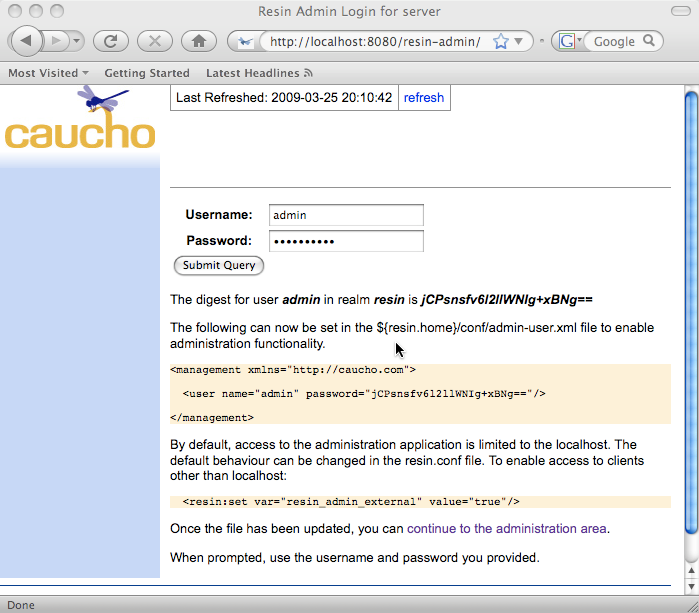Viewport: 699px width, 613px height.
Task: Click the window minimize button
Action: [36, 11]
